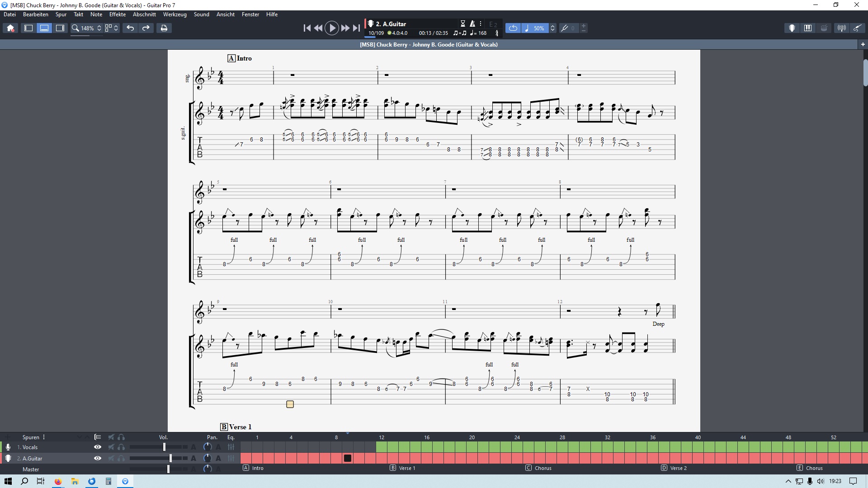Toggle the metronome icon

click(472, 23)
